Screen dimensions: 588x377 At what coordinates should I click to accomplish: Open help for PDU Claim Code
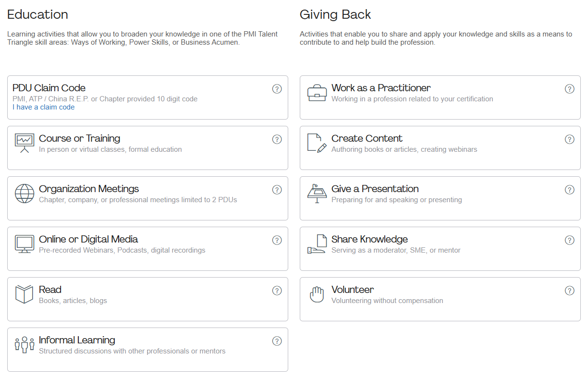(277, 89)
